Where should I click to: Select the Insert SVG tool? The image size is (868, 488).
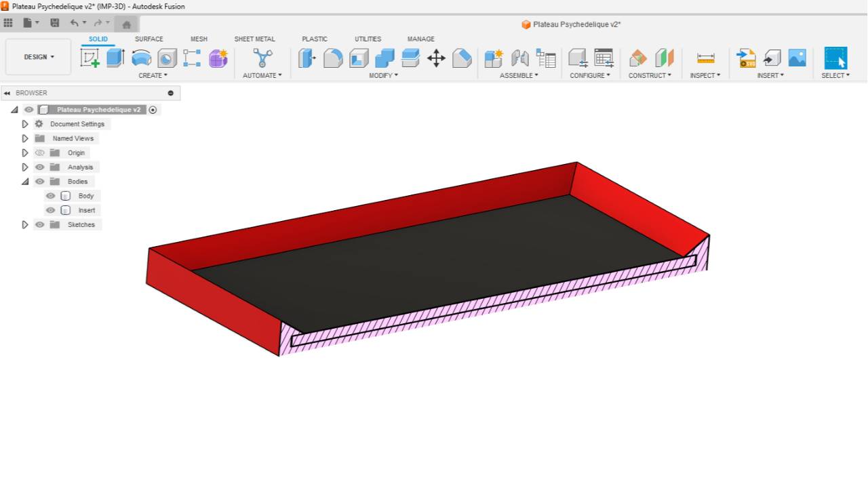(x=747, y=58)
